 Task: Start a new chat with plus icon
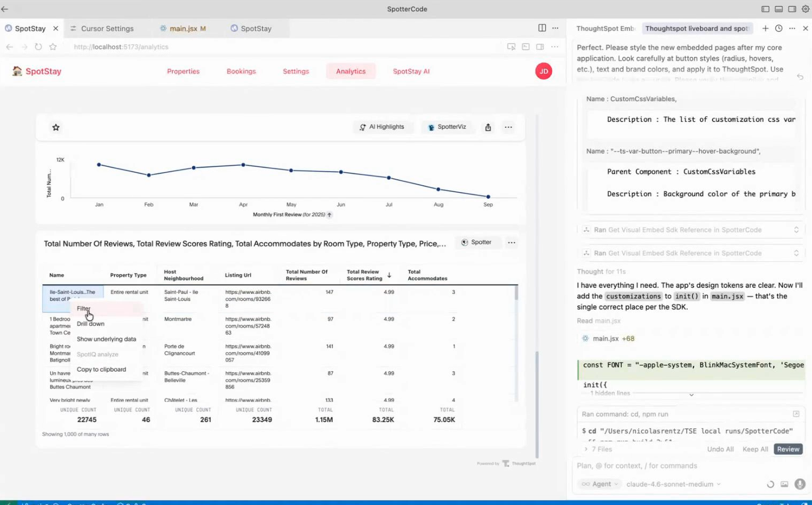765,28
